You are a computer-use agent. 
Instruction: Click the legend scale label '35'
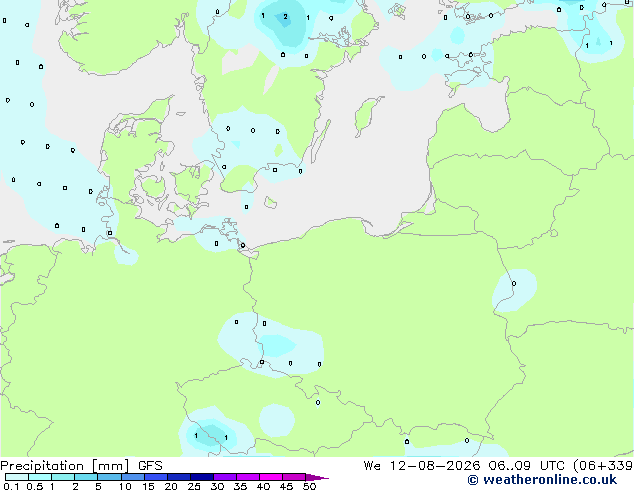tap(240, 486)
